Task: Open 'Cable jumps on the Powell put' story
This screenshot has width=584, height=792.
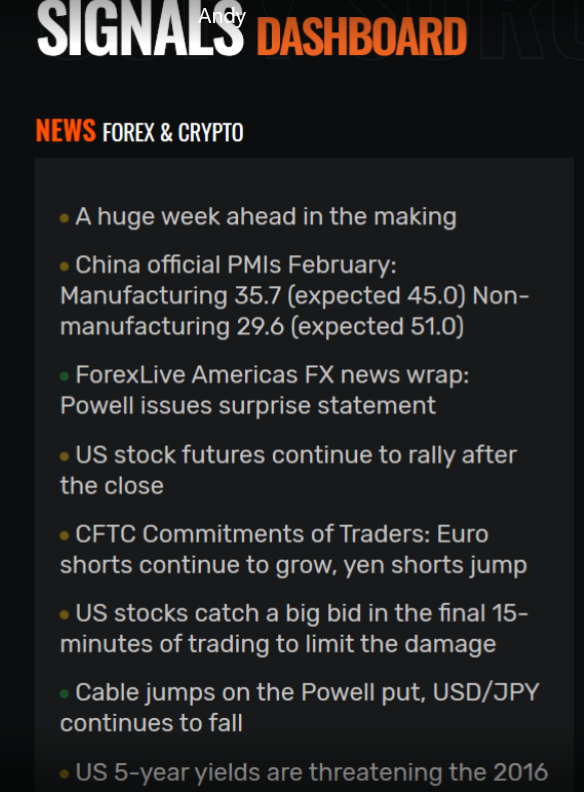Action: point(300,708)
